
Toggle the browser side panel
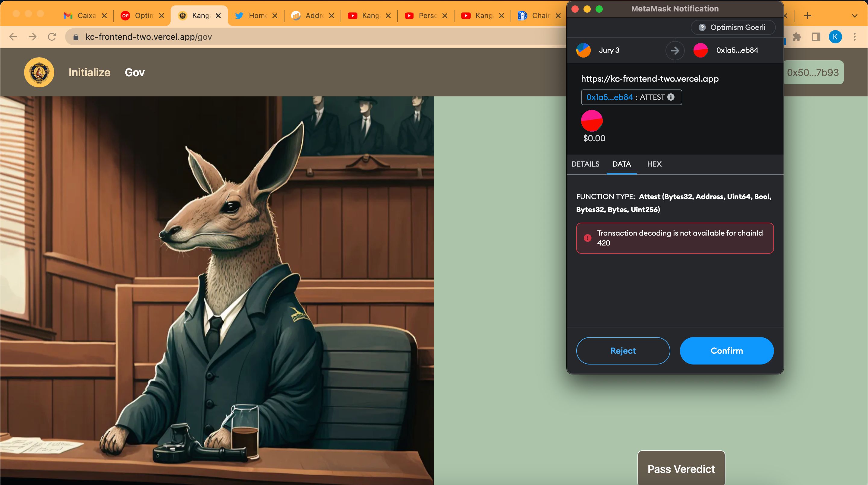[816, 37]
